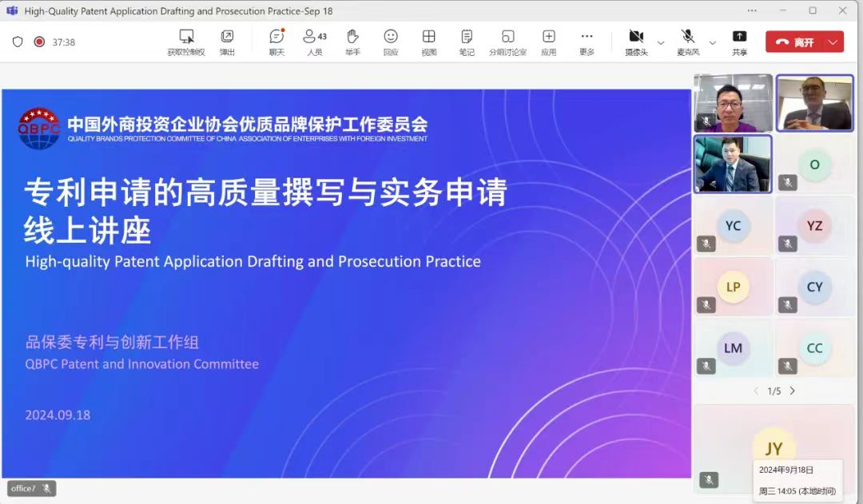Image resolution: width=863 pixels, height=504 pixels.
Task: Click the slide title 专利申请的高质量撰写与实务申请
Action: (x=265, y=192)
